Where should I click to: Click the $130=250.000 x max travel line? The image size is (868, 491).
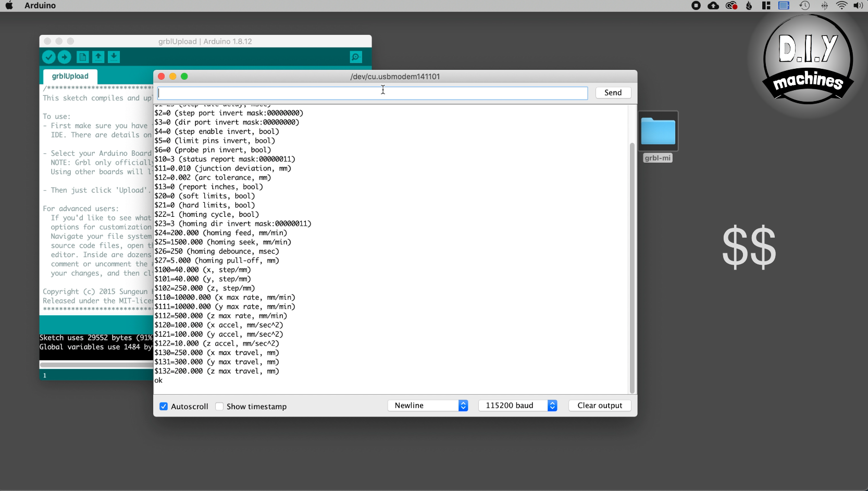coord(217,353)
